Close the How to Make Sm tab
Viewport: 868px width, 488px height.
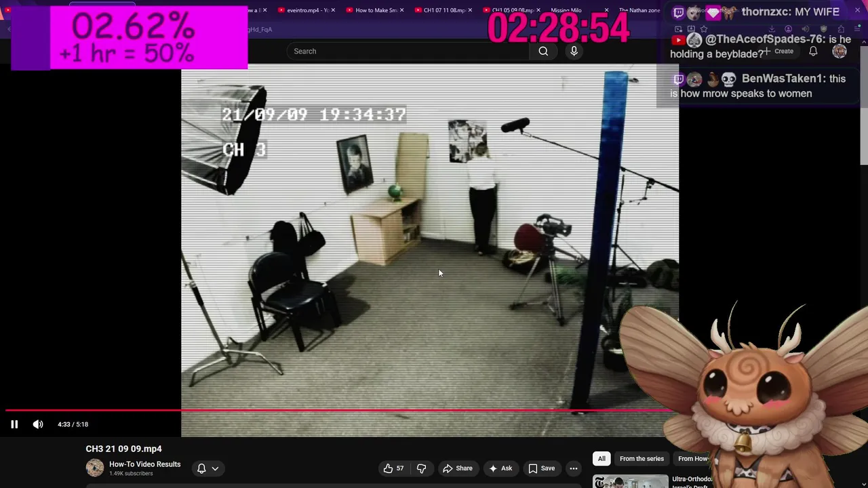(x=401, y=10)
